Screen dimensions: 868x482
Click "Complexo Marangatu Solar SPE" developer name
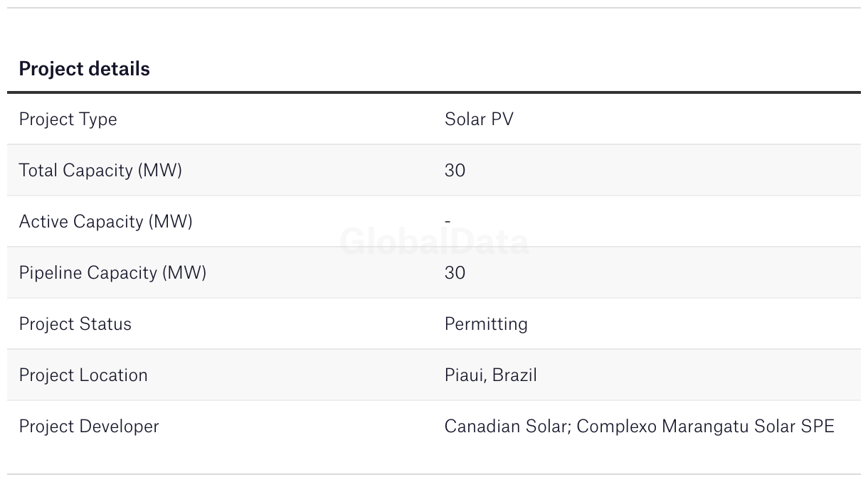705,427
